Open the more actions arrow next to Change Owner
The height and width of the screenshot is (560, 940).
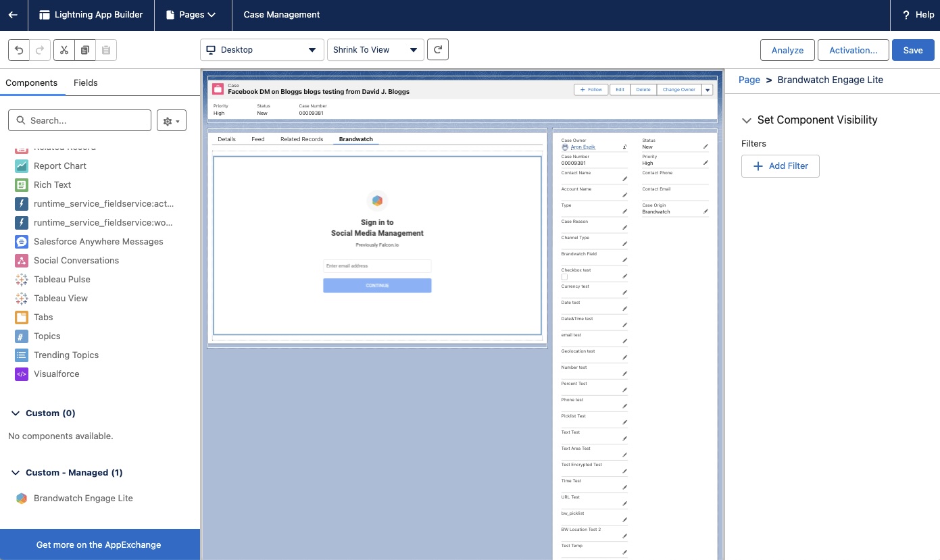708,90
